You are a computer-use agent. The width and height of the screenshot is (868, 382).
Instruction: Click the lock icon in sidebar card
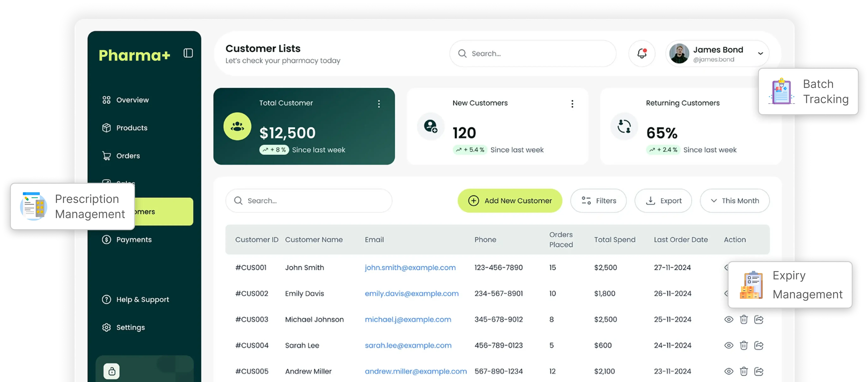click(x=111, y=371)
